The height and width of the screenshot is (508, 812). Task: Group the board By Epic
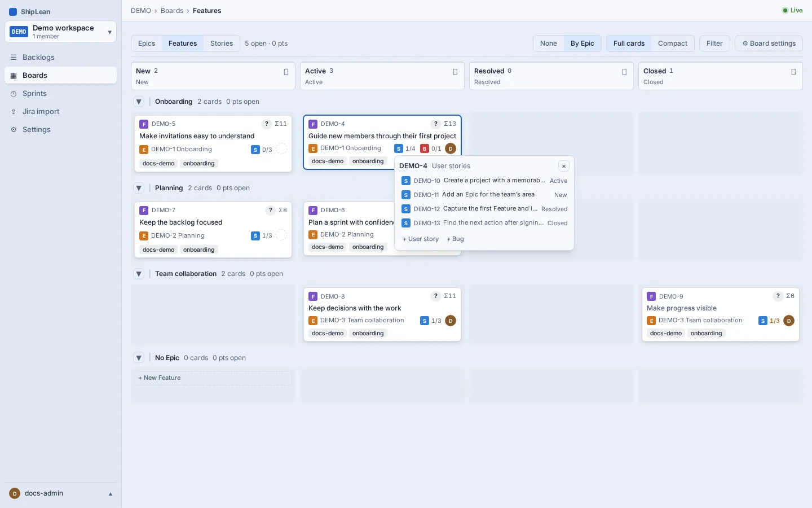tap(582, 43)
